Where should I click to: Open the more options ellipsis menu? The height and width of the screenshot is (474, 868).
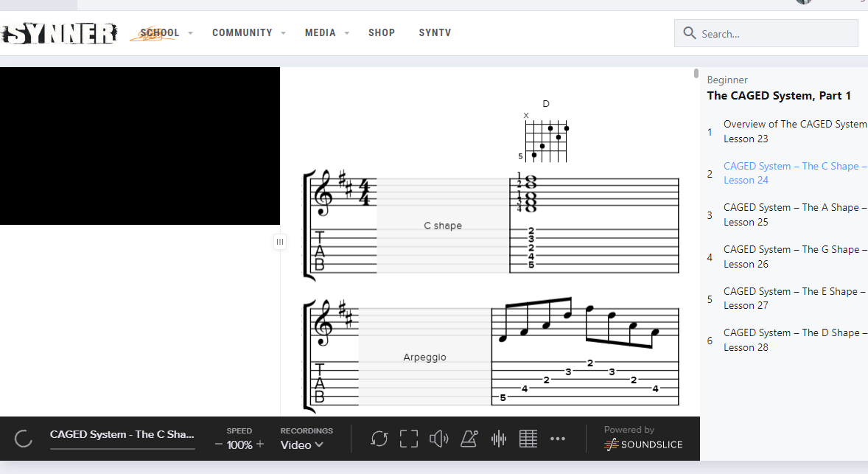click(558, 439)
